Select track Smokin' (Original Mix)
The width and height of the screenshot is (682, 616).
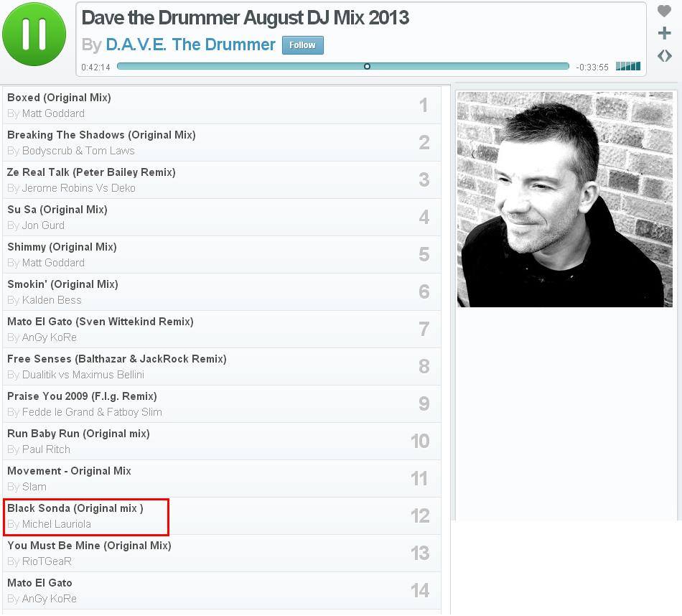tap(222, 292)
